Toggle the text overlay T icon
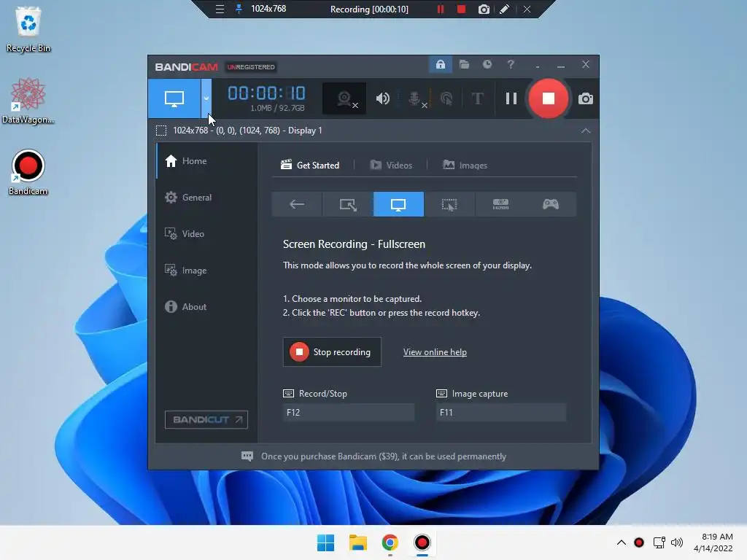747x560 pixels. coord(477,98)
